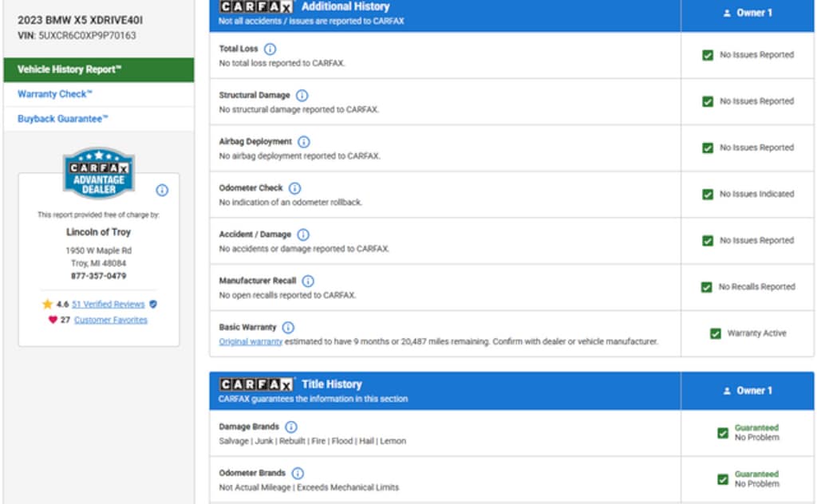
Task: Open Structural Damage info icon
Action: click(302, 96)
